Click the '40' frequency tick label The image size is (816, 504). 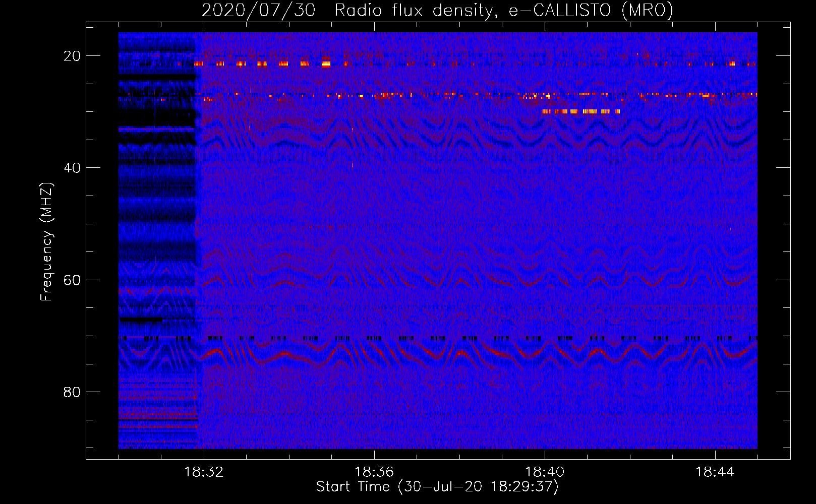73,168
